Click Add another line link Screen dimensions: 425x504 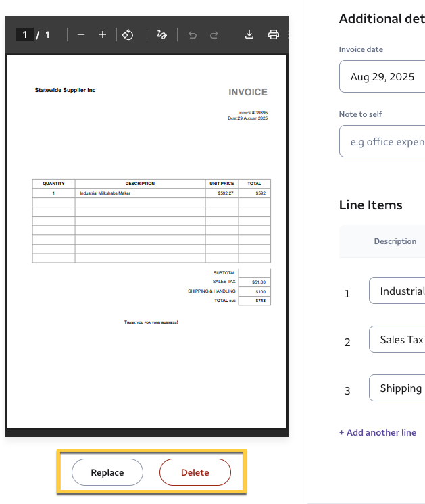(378, 432)
